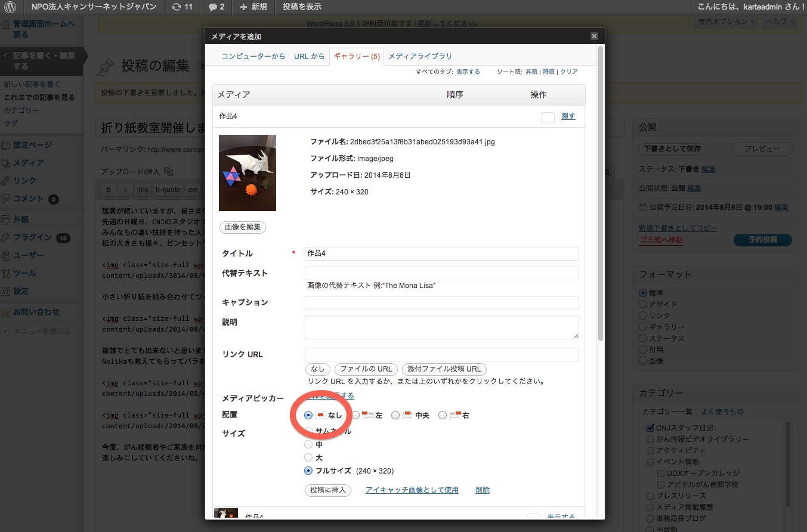This screenshot has width=807, height=532.
Task: Select size 大 radio button
Action: [308, 457]
